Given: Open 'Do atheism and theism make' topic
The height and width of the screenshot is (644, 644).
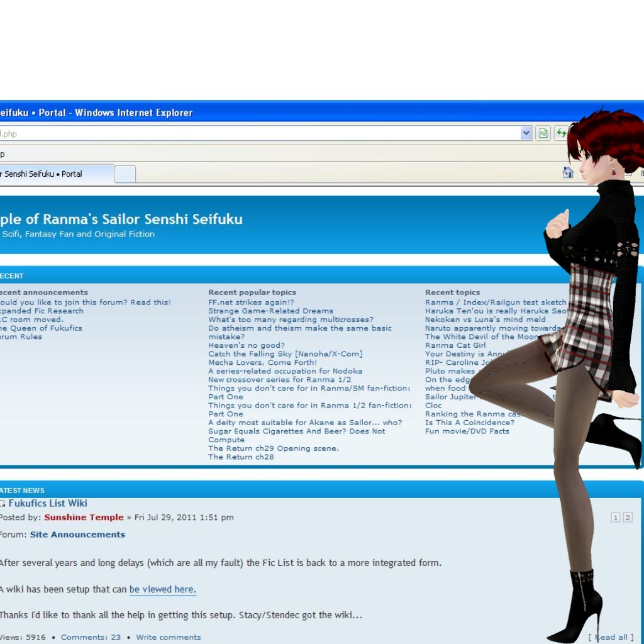Looking at the screenshot, I should [300, 328].
